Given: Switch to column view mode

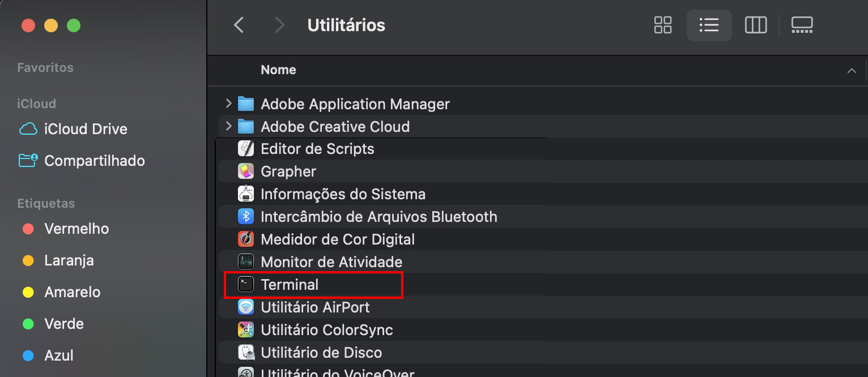Looking at the screenshot, I should (756, 25).
